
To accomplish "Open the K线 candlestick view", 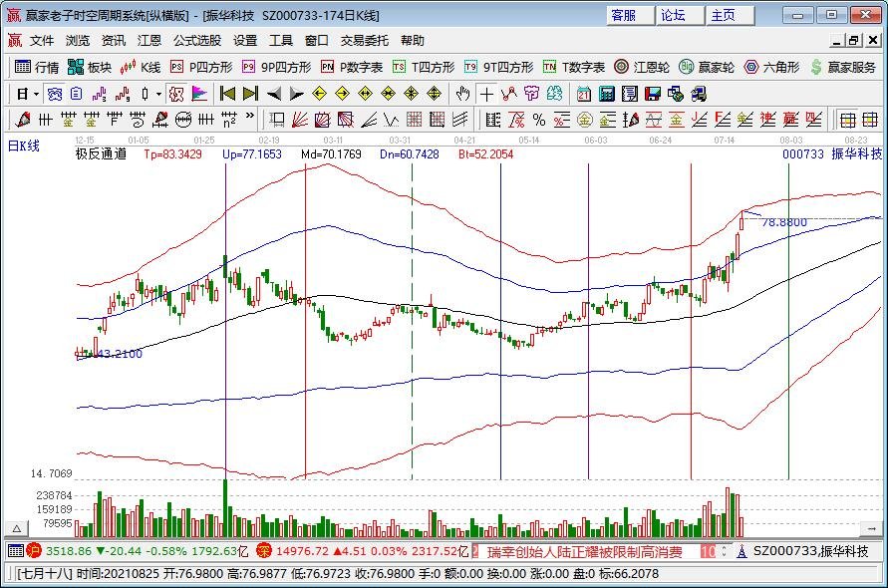I will click(x=141, y=68).
